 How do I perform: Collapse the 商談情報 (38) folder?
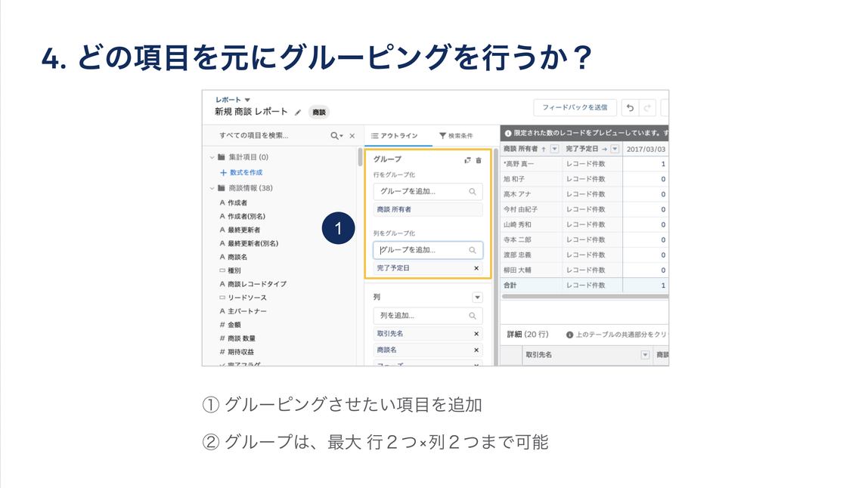pos(212,188)
